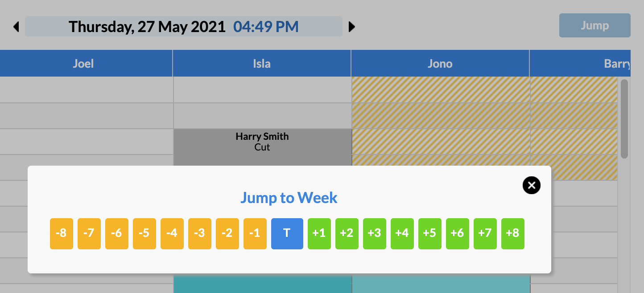Click the 04:49 PM time display
The image size is (644, 293).
[x=265, y=27]
